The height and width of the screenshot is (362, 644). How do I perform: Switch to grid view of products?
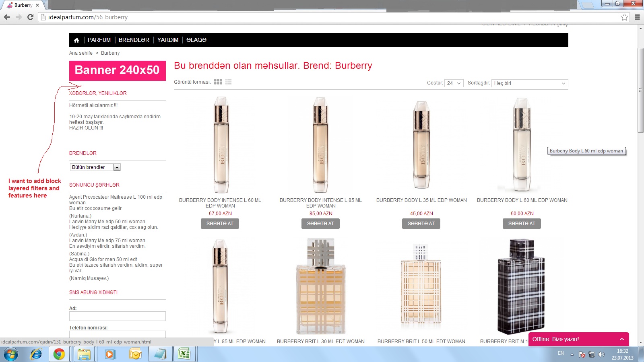[218, 82]
